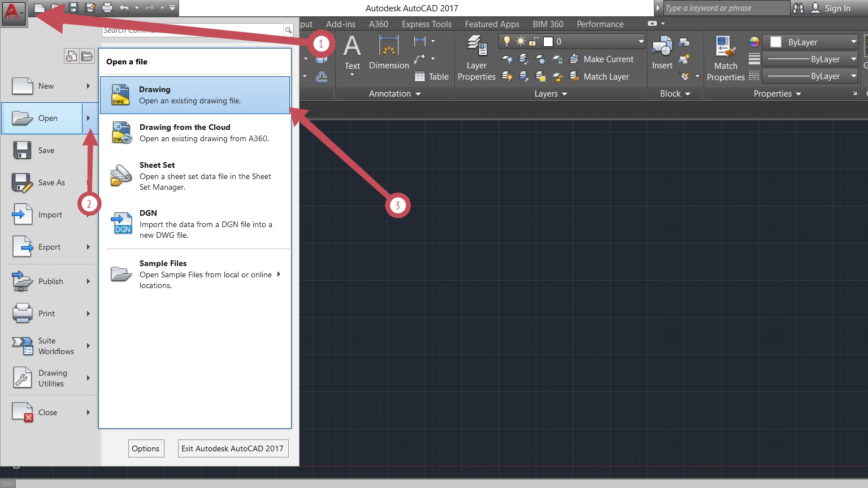This screenshot has height=488, width=868.
Task: Click the Linear dimension icon
Action: pyautogui.click(x=420, y=41)
